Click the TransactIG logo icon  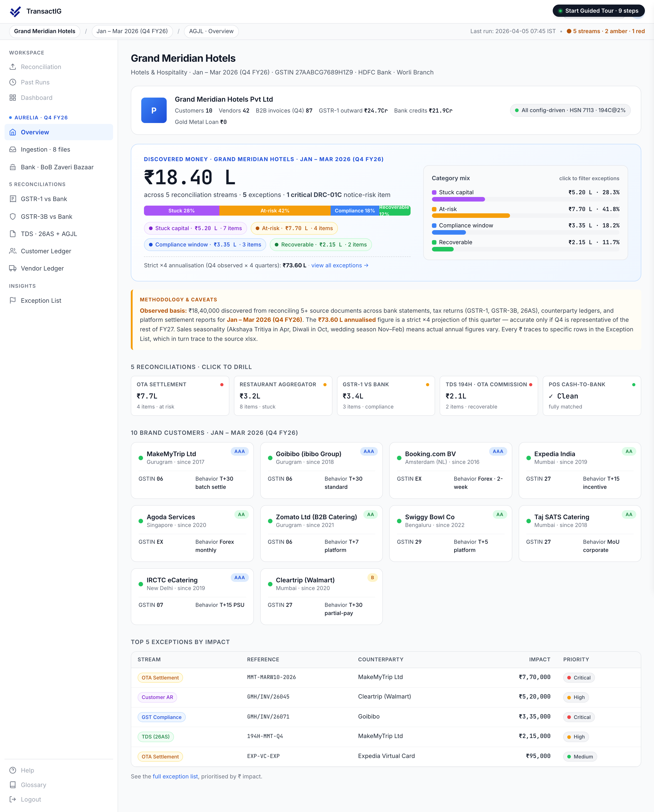[15, 11]
